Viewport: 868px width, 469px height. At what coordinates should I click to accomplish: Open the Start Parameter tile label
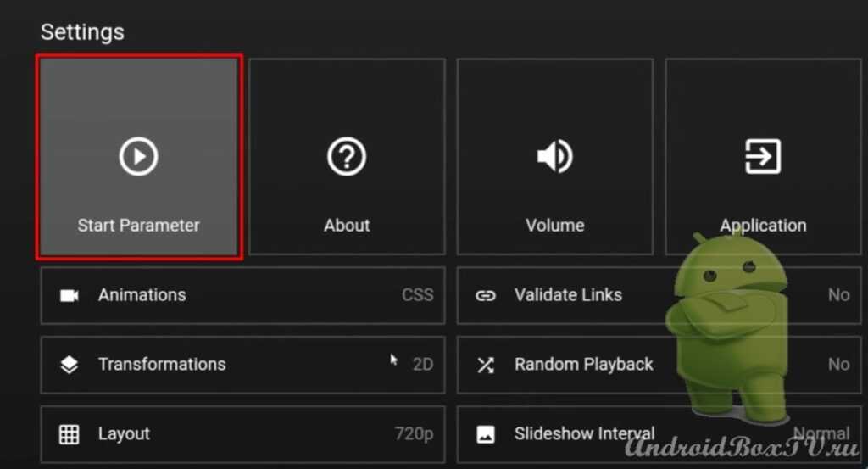(138, 226)
